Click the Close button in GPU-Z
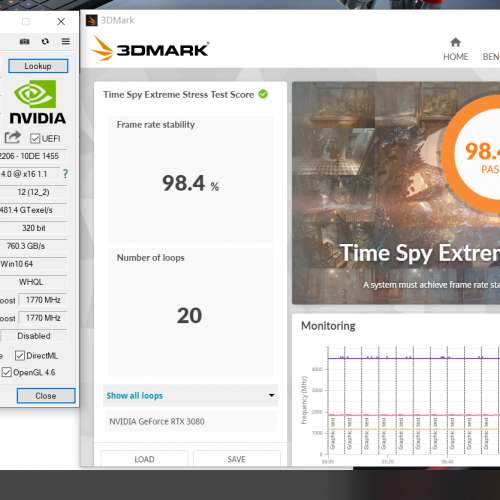This screenshot has width=500, height=500. click(46, 396)
